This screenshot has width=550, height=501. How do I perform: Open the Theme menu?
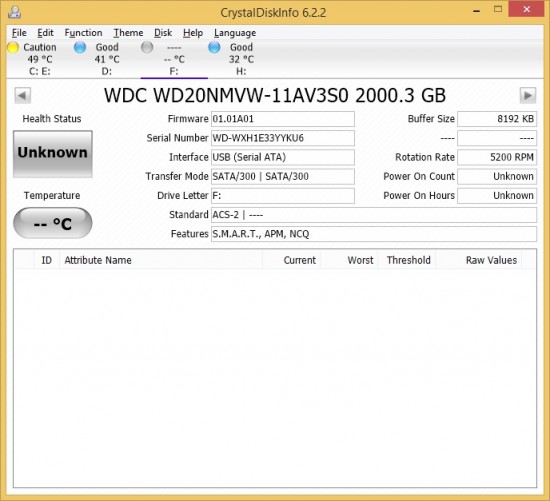[128, 33]
